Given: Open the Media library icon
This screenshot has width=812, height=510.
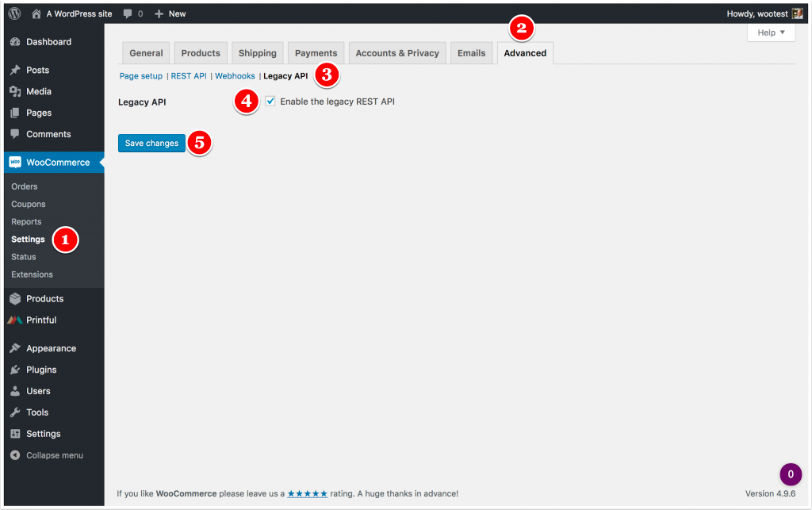Looking at the screenshot, I should click(14, 91).
